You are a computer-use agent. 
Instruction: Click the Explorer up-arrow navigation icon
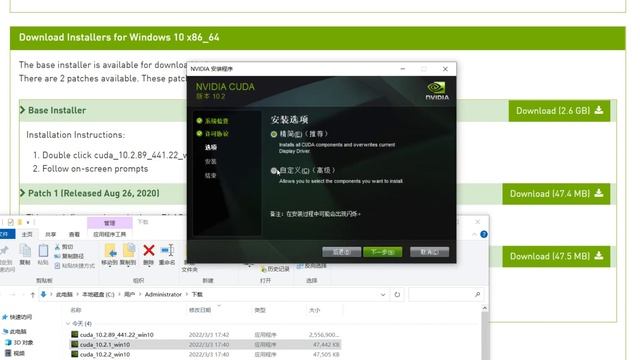click(33, 295)
